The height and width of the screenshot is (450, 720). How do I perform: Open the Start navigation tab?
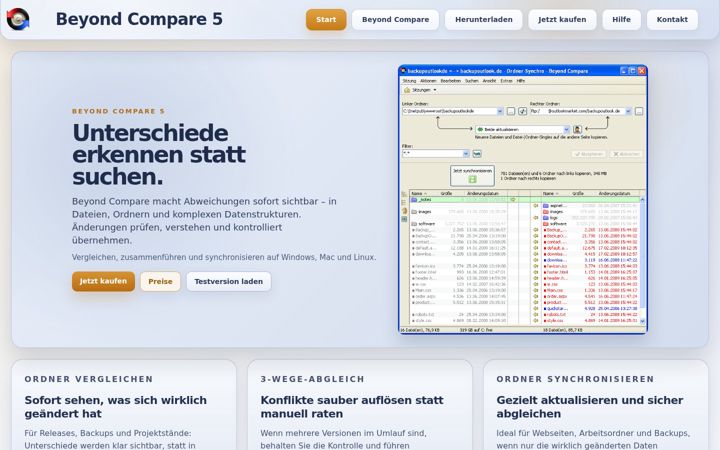[326, 20]
